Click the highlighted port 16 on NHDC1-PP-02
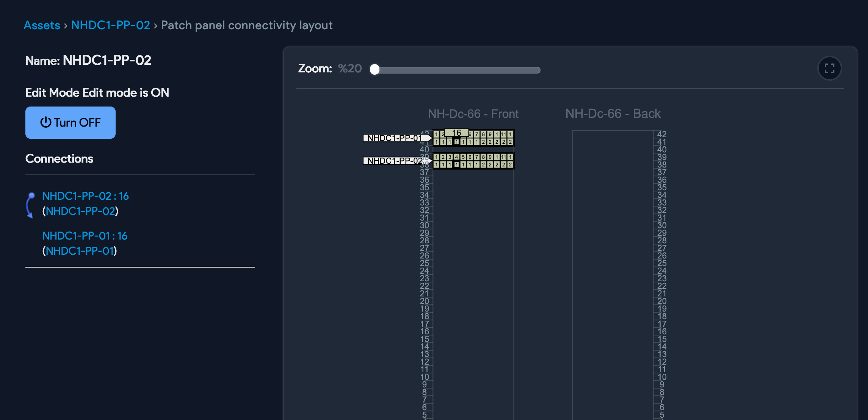This screenshot has width=868, height=420. [456, 164]
